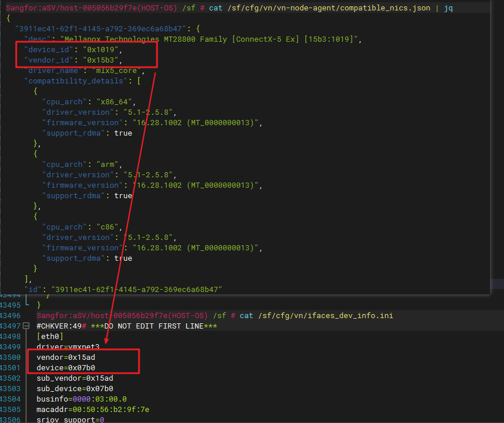
Task: Click line number 43496 in the gutter
Action: pos(10,316)
